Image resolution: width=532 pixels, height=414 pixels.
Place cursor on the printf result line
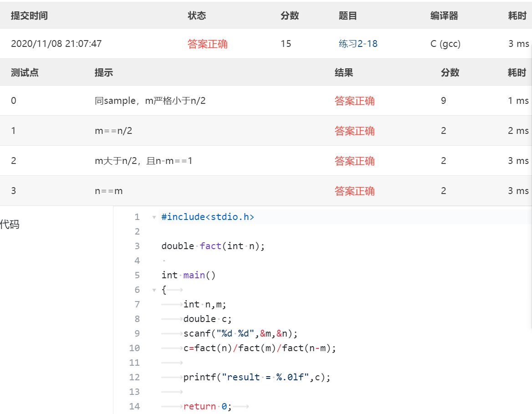pyautogui.click(x=257, y=377)
